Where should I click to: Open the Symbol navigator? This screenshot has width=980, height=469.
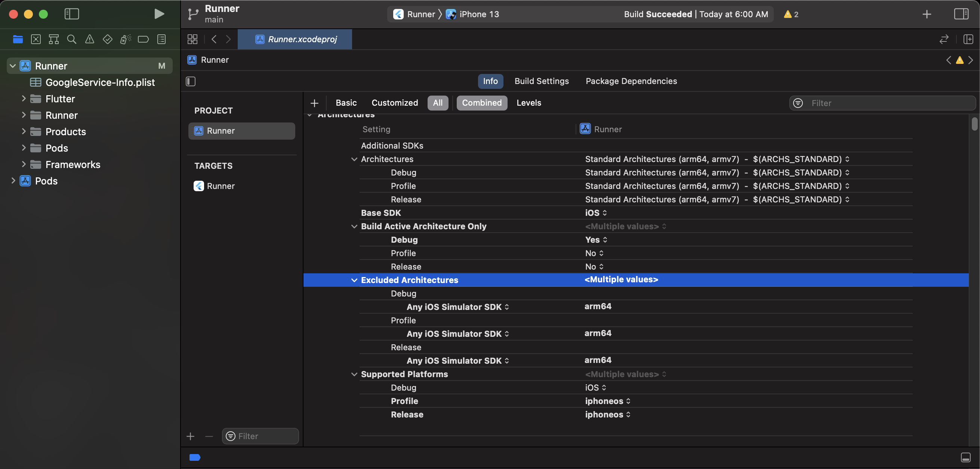pyautogui.click(x=54, y=39)
